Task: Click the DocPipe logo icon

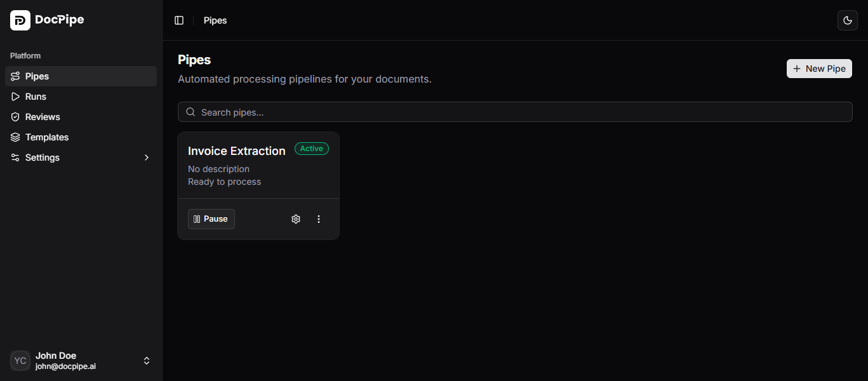Action: click(x=20, y=20)
